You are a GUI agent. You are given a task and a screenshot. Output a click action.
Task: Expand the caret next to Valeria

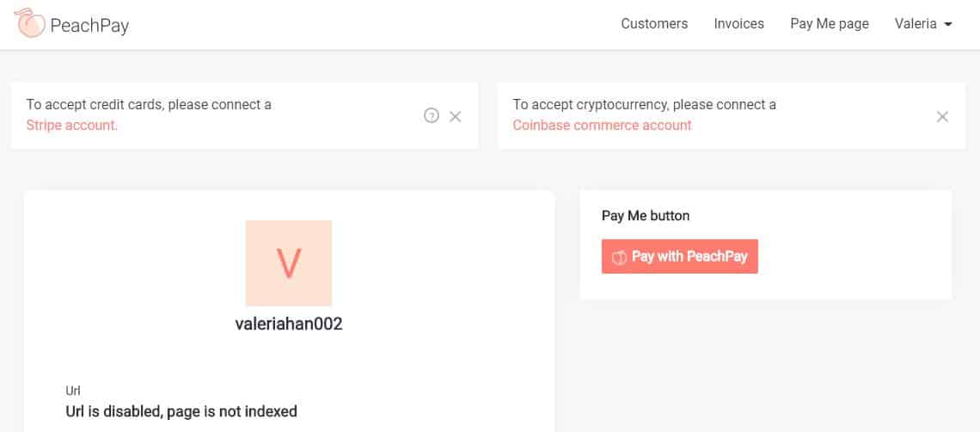click(x=948, y=25)
